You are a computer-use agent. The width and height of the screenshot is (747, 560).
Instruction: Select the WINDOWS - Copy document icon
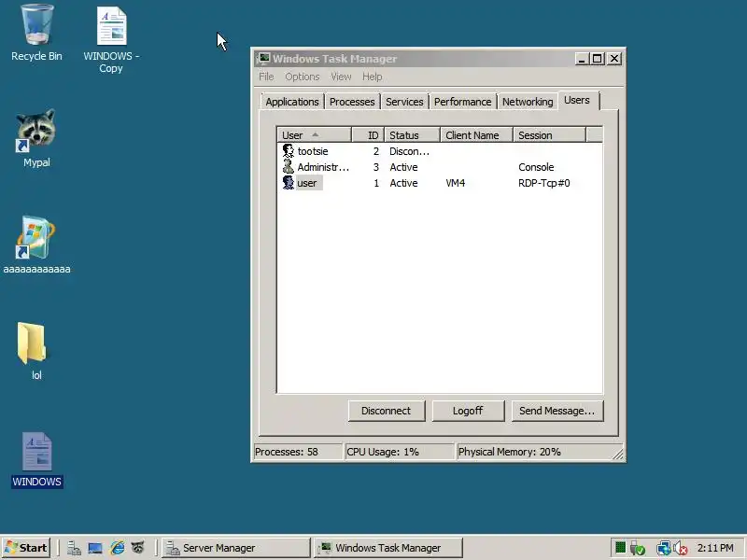pos(111,40)
